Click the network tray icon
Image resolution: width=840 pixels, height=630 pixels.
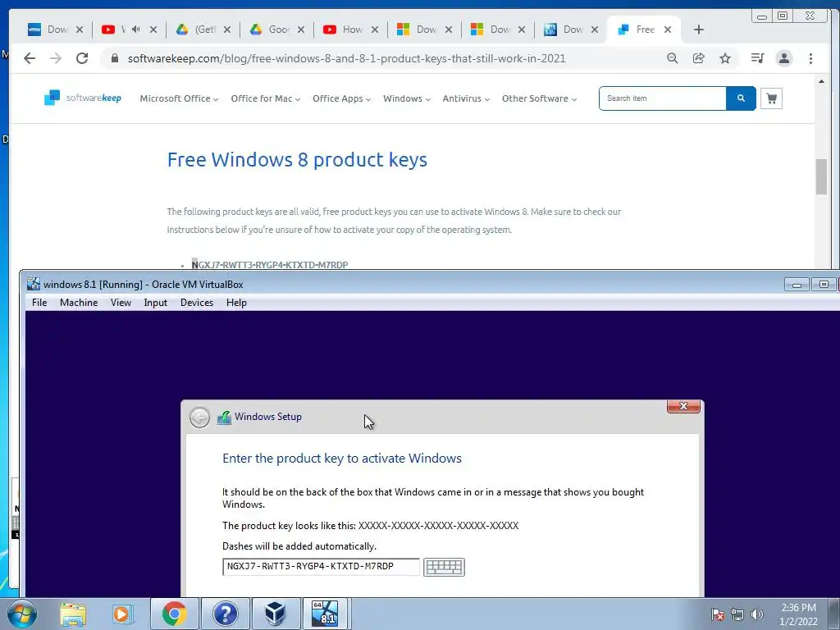(x=737, y=614)
